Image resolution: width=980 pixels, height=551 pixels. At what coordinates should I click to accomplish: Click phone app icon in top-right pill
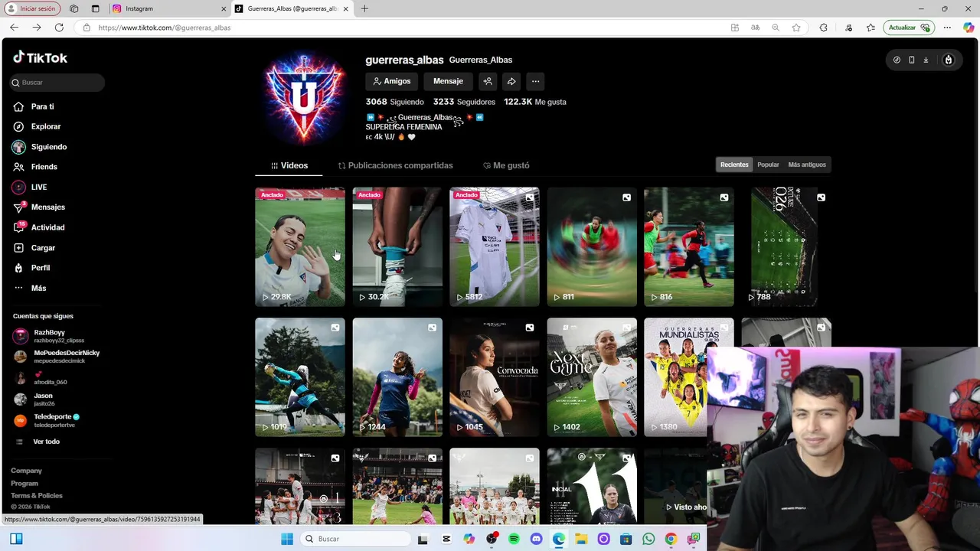(x=911, y=60)
